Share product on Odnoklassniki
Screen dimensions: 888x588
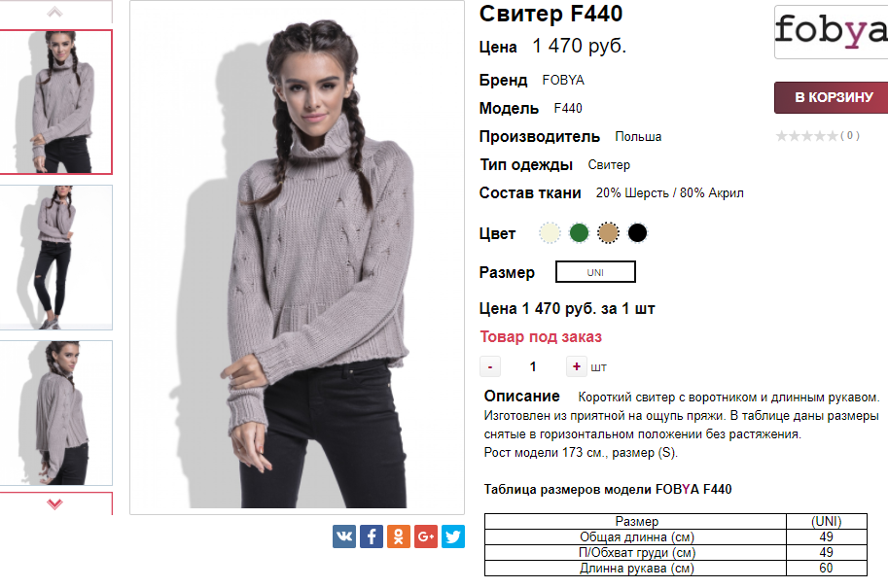(x=399, y=536)
